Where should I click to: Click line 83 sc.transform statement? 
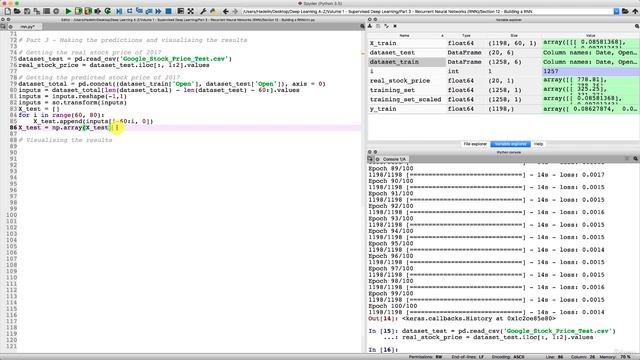click(x=72, y=102)
